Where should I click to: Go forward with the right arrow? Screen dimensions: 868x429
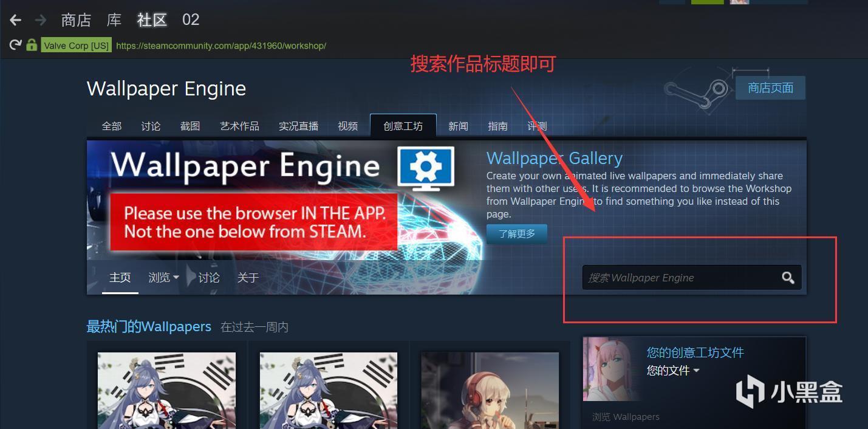41,20
